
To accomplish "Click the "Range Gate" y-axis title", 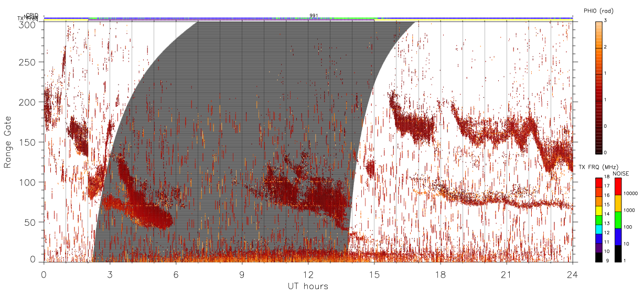I will coord(8,142).
